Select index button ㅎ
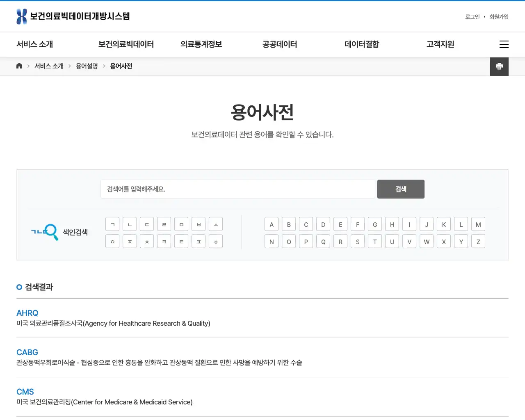The height and width of the screenshot is (420, 525). 216,242
